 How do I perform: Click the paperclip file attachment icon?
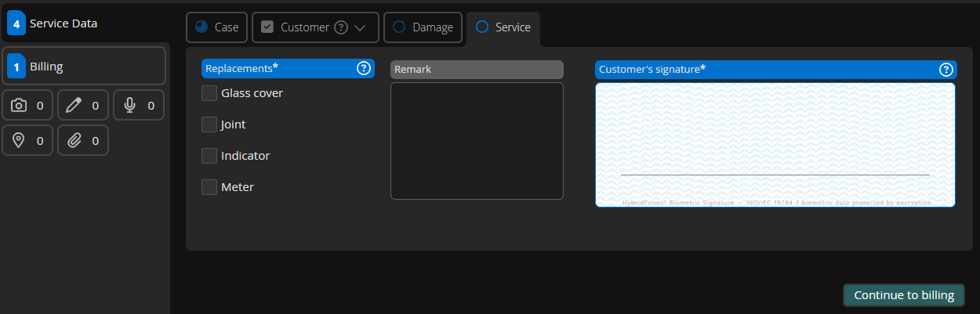74,140
